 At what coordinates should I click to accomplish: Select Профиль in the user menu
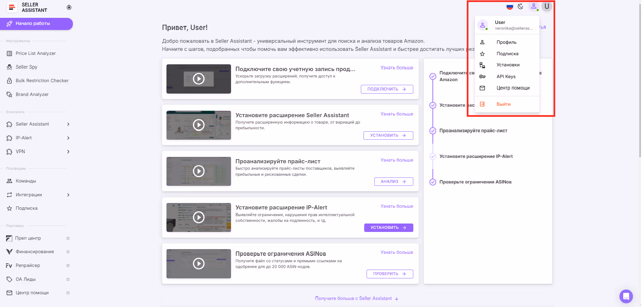(507, 42)
